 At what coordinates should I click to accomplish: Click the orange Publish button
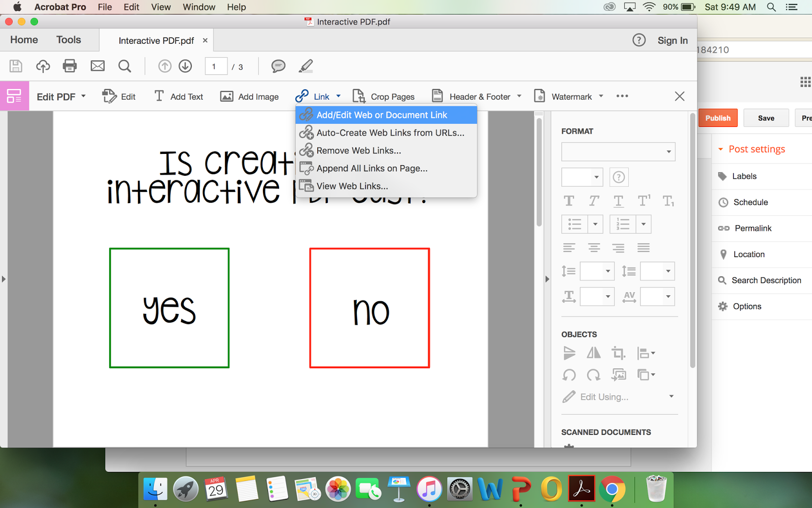coord(718,117)
